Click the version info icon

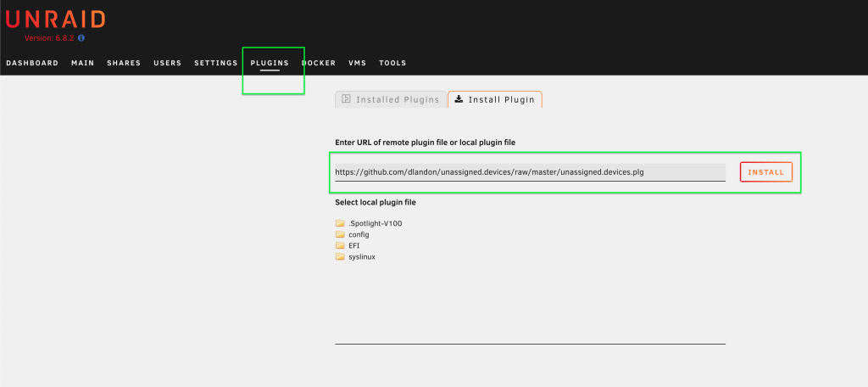click(x=81, y=38)
